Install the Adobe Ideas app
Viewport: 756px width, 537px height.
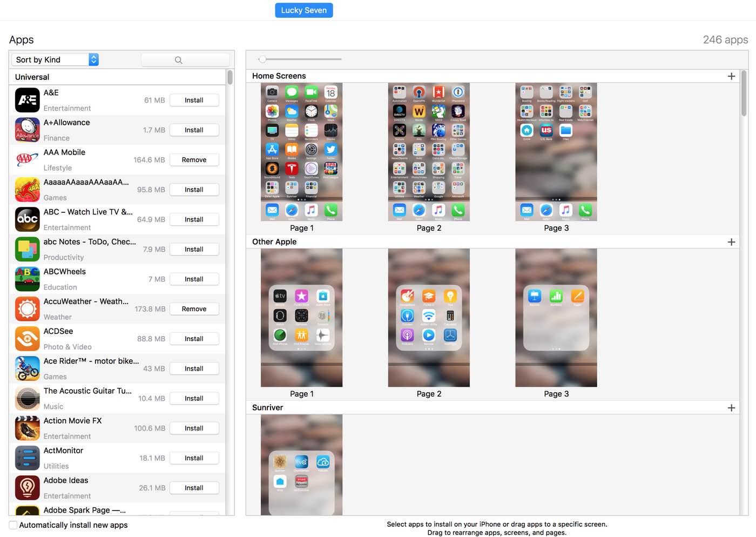[194, 488]
